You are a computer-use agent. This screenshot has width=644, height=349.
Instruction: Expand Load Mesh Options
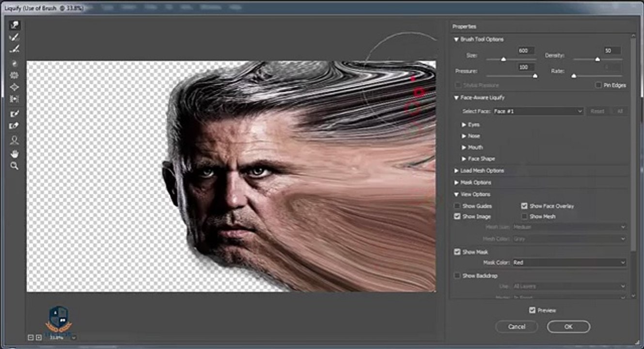point(456,171)
